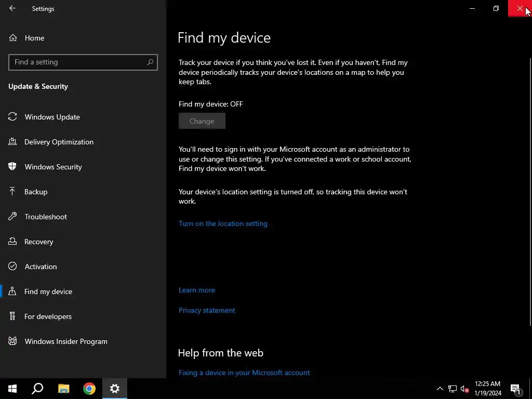The image size is (532, 399).
Task: Open the Privacy statement link
Action: [x=207, y=310]
